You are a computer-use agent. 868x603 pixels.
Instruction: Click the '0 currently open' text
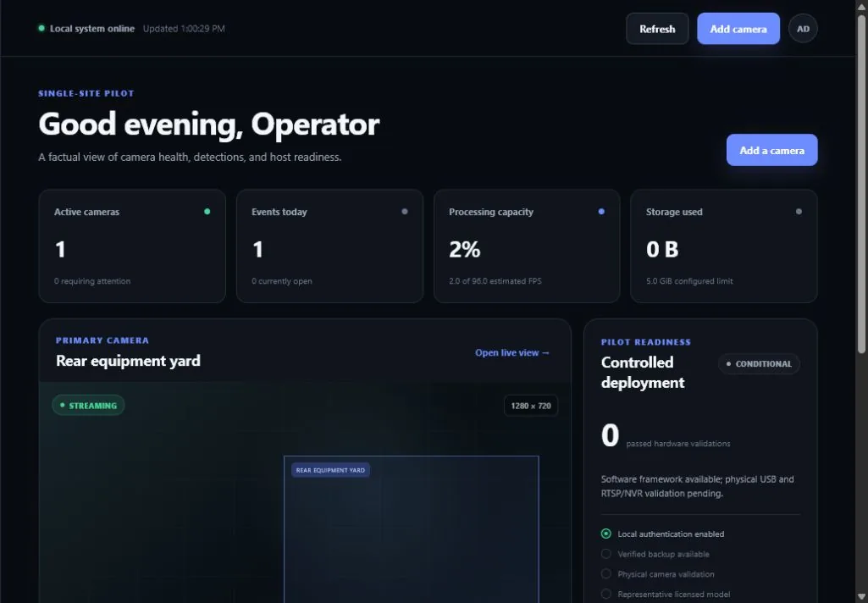[x=282, y=281]
